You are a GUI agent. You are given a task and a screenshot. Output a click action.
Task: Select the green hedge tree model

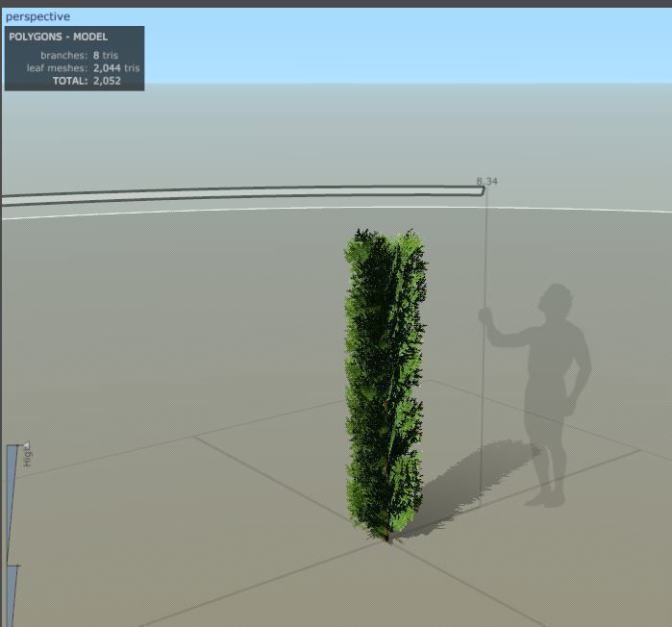[386, 384]
